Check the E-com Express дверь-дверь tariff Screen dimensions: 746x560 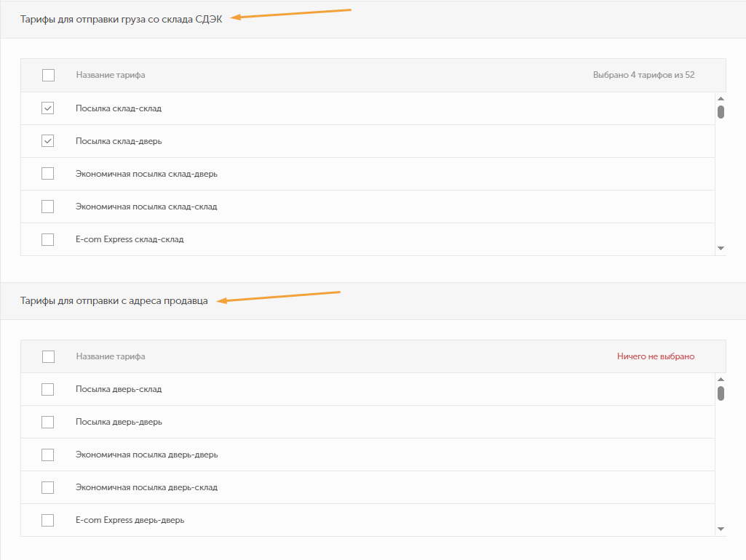coord(48,520)
